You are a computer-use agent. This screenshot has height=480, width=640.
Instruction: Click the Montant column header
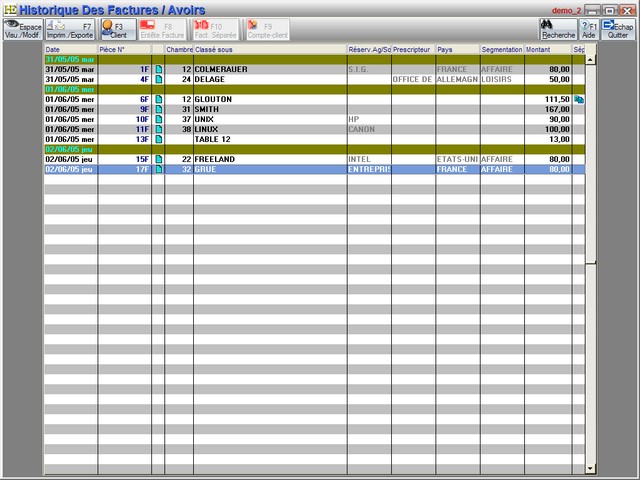[548, 49]
